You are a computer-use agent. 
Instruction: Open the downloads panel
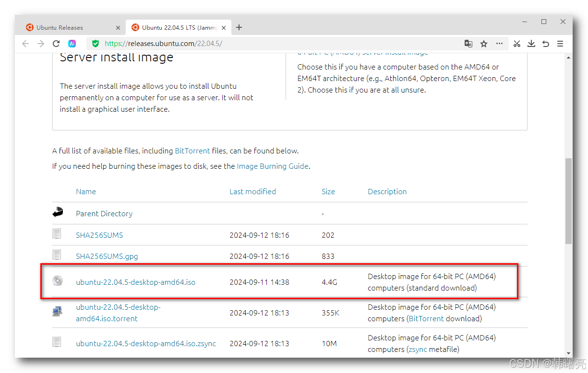pyautogui.click(x=531, y=44)
